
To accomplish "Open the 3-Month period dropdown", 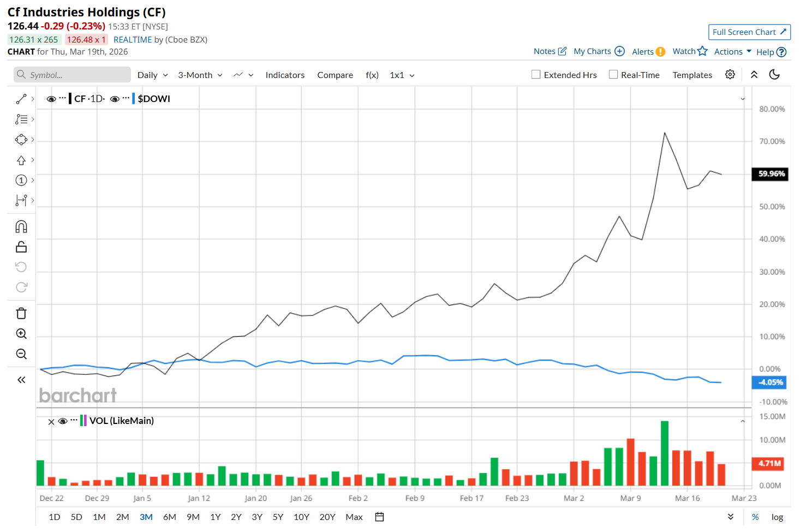I will point(200,75).
